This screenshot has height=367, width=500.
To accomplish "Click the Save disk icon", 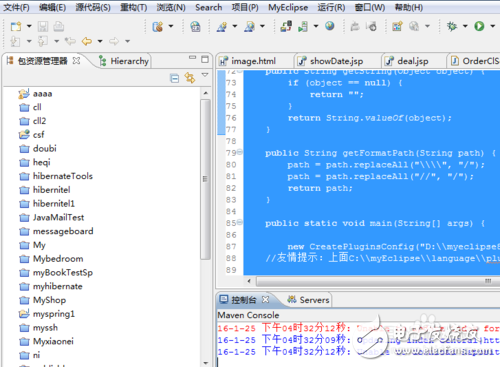I will [x=43, y=26].
